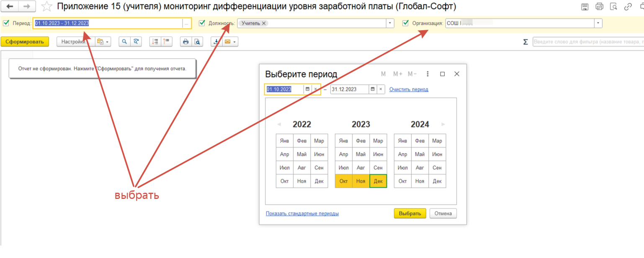Open the Организация dropdown arrow
Viewport: 644px width, 258px height.
[x=598, y=23]
